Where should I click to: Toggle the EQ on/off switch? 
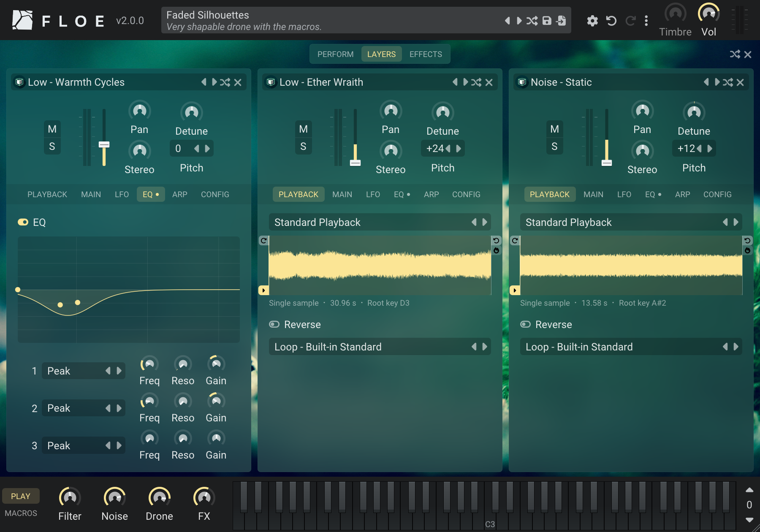click(23, 222)
